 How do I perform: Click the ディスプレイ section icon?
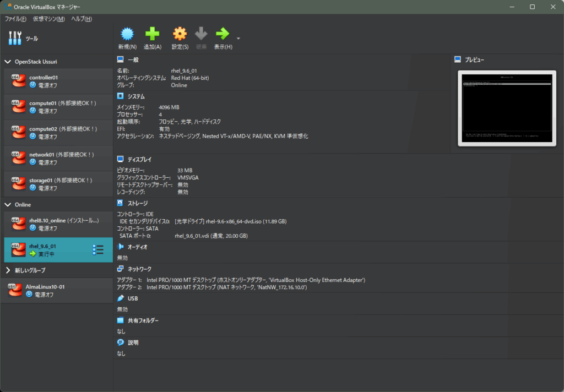[x=120, y=159]
